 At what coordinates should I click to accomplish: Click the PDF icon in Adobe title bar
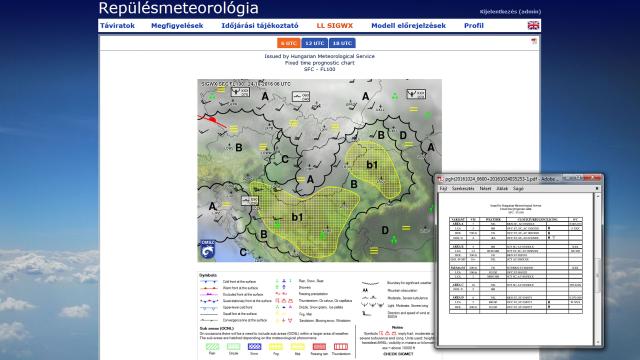(440, 179)
